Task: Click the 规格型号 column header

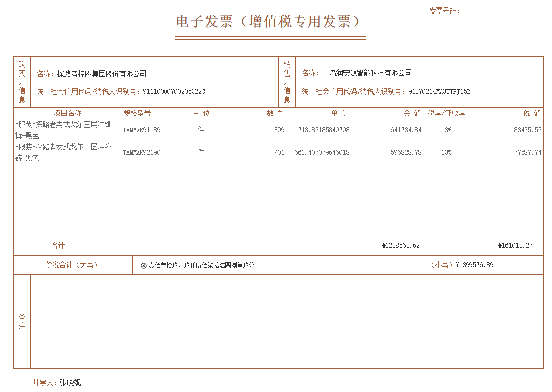Action: click(138, 113)
